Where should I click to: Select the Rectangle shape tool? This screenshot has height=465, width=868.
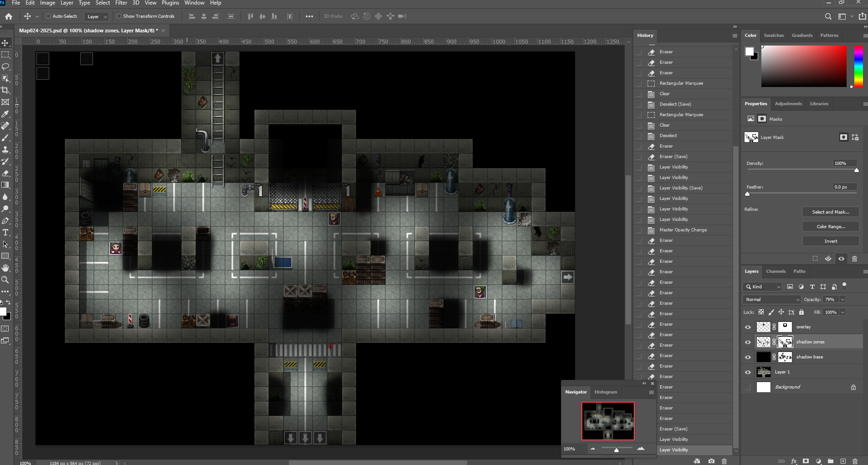point(5,256)
